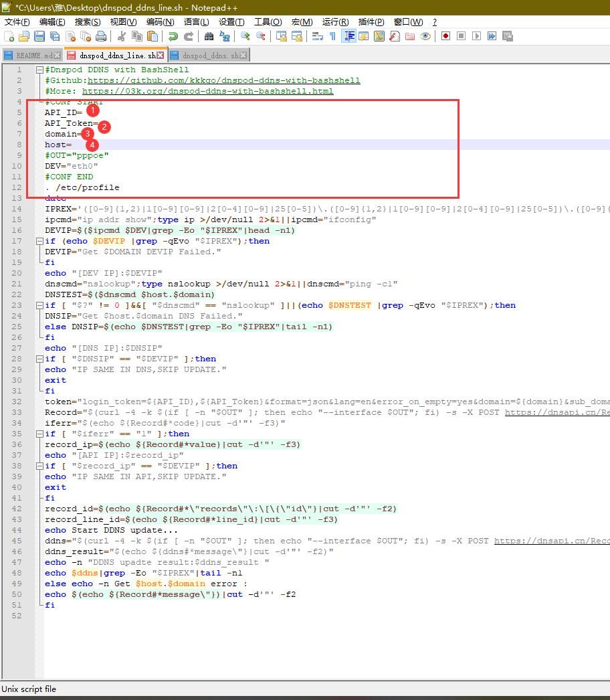This screenshot has width=610, height=700.
Task: Open Find with the binoculars icon
Action: click(x=209, y=36)
